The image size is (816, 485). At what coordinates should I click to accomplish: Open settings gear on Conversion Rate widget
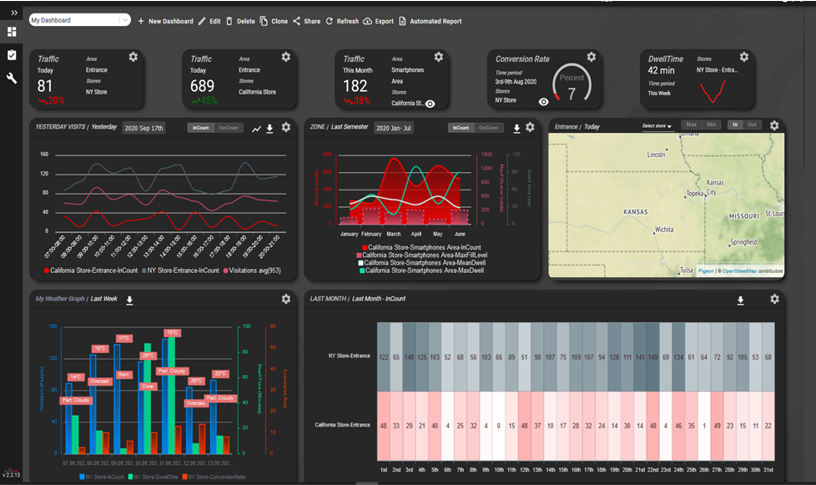591,57
